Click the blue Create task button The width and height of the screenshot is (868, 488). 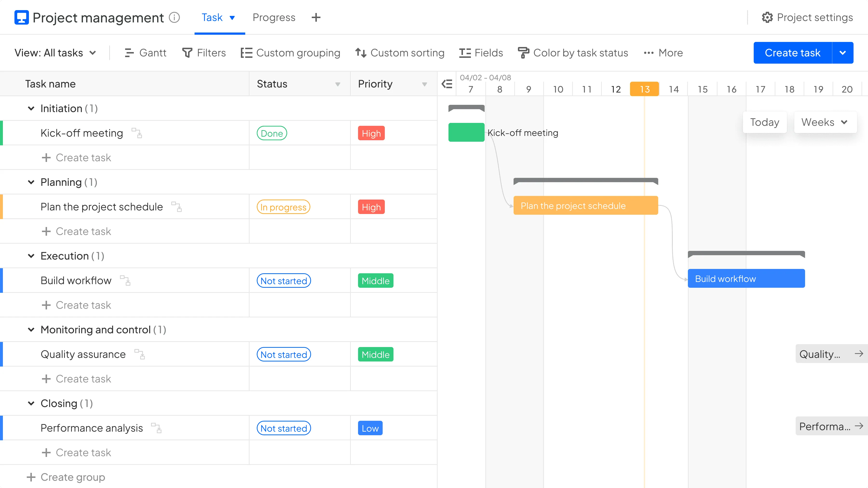(x=793, y=53)
